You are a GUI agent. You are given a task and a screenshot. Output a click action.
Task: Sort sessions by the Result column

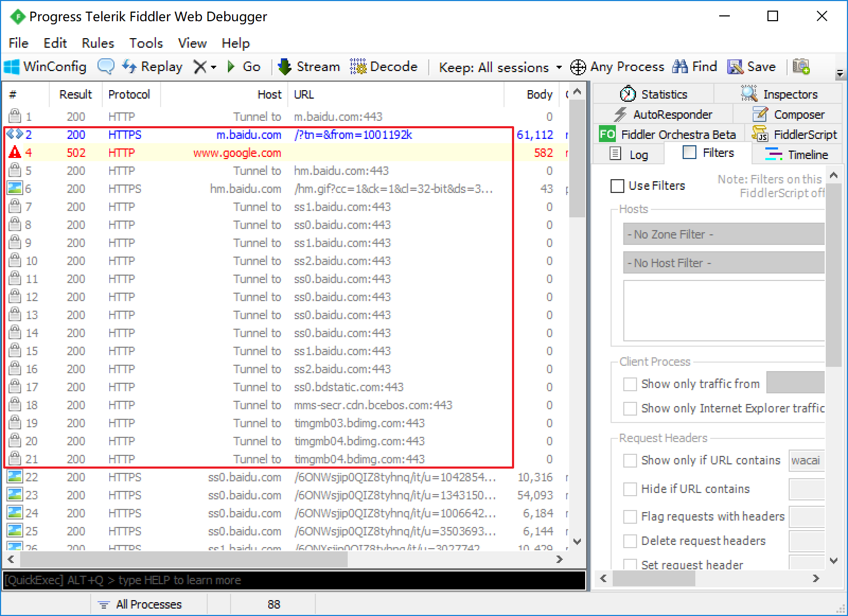pos(75,94)
